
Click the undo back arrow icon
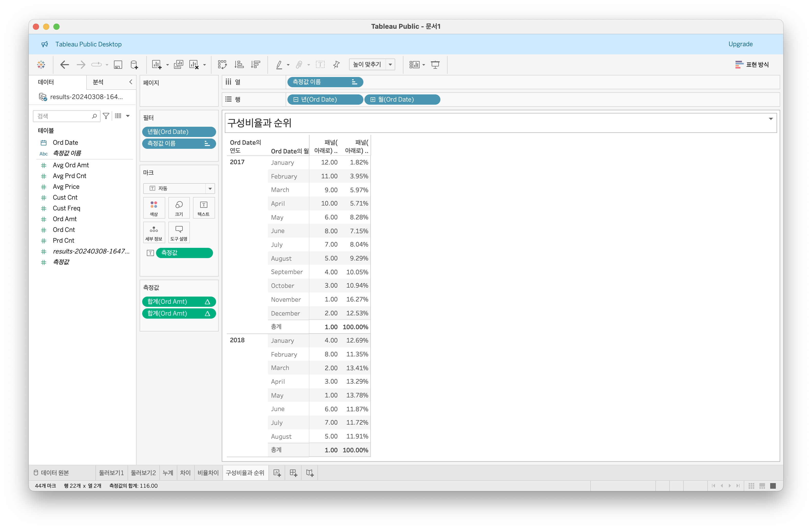[64, 64]
